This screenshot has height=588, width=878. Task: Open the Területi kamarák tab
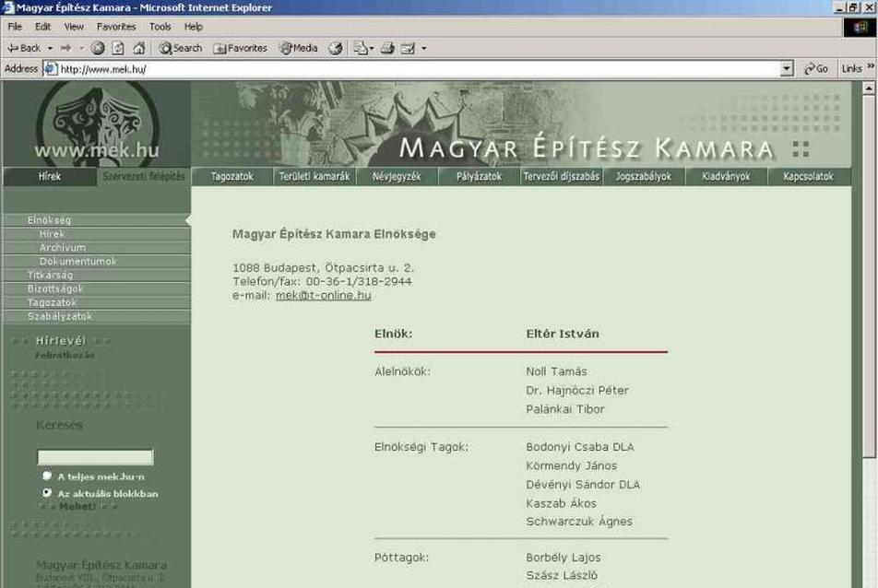click(314, 177)
